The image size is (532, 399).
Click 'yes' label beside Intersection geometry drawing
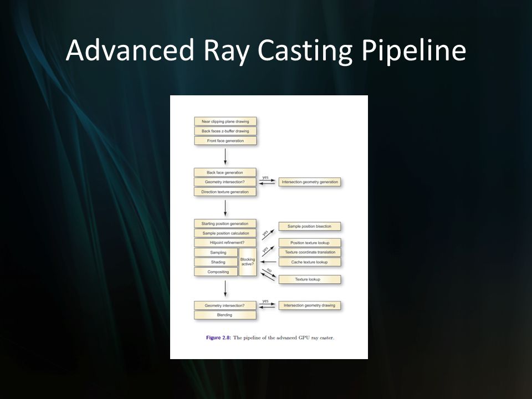[x=265, y=301]
